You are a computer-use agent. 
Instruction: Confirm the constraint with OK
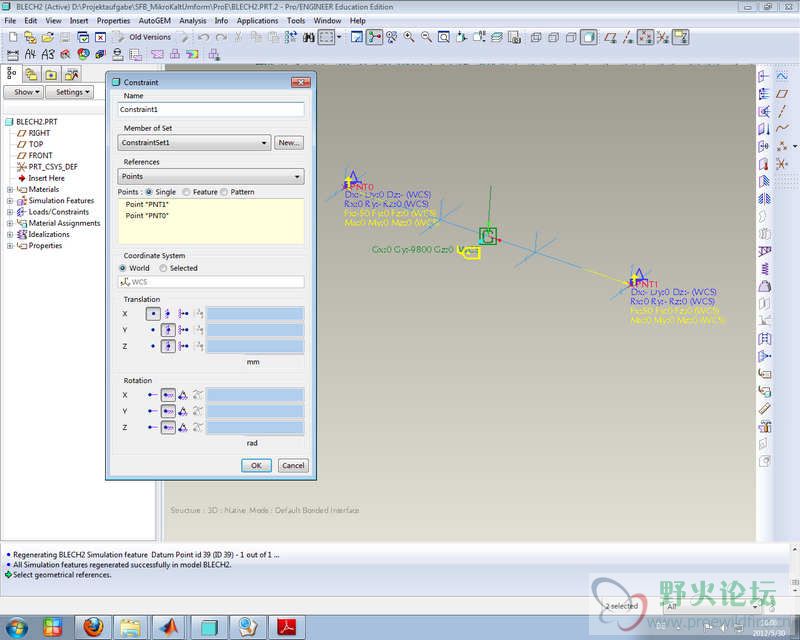[x=256, y=465]
